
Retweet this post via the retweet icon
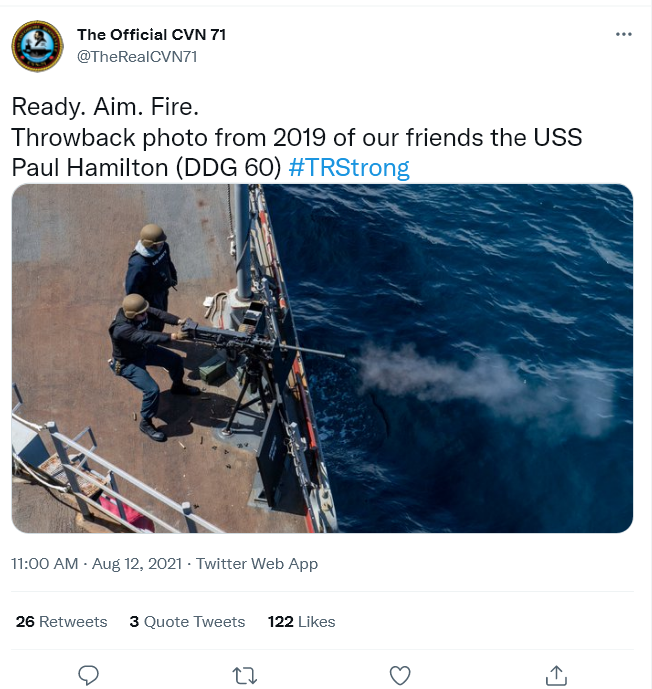click(x=244, y=675)
